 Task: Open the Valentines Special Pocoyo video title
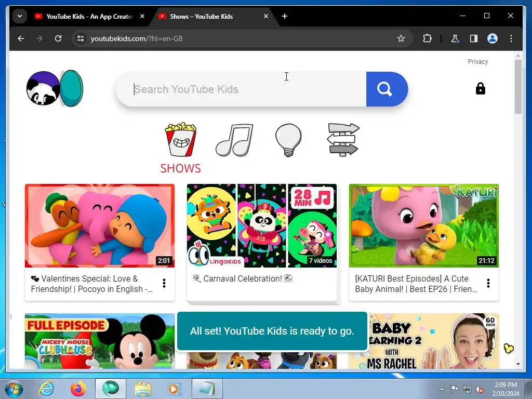tap(91, 284)
